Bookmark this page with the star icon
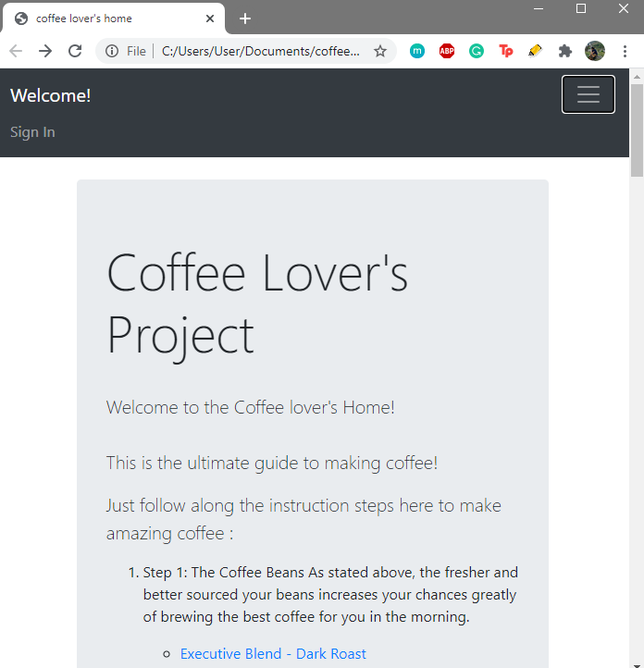Screen dimensions: 644x668 tap(380, 51)
